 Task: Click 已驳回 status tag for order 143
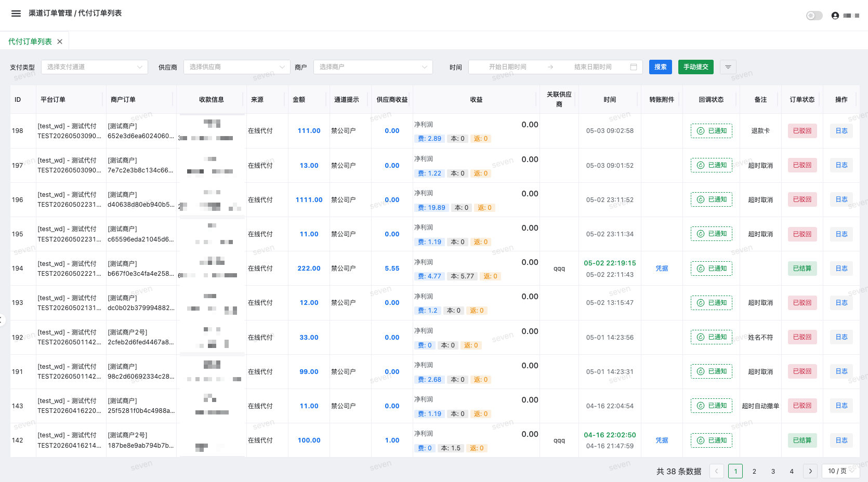(803, 406)
